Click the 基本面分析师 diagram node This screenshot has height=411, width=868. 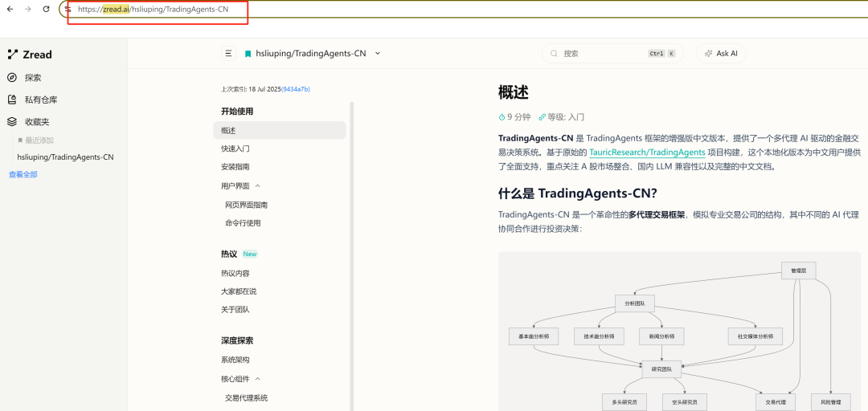coord(534,336)
